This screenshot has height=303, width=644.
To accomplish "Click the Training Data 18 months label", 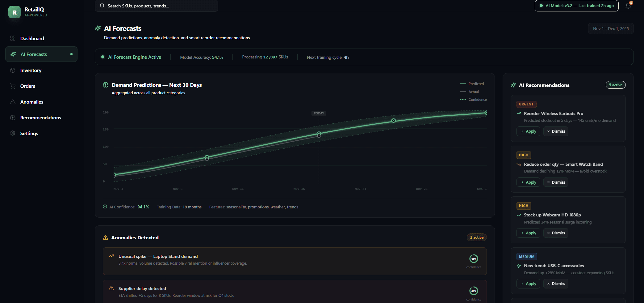I will pos(179,207).
